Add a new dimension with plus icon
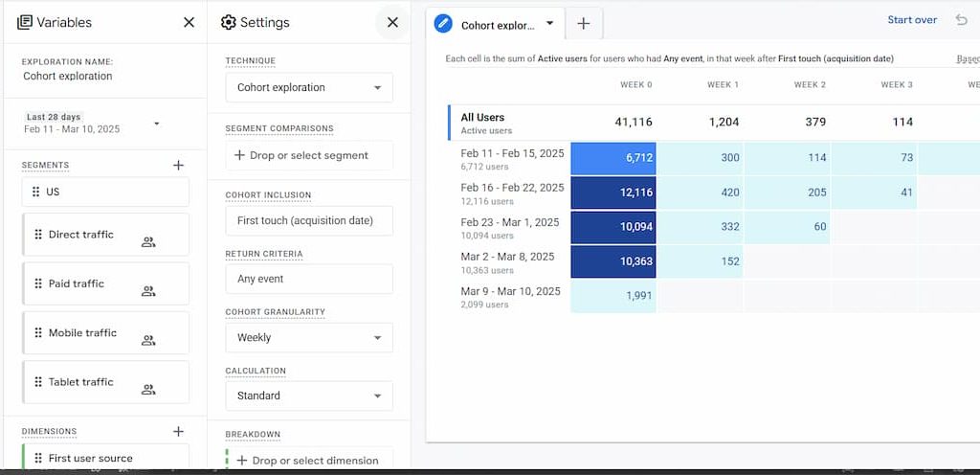The height and width of the screenshot is (475, 980). 178,431
